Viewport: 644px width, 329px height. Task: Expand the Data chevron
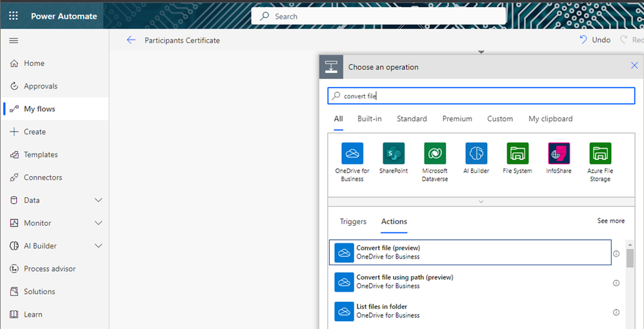[x=99, y=201]
